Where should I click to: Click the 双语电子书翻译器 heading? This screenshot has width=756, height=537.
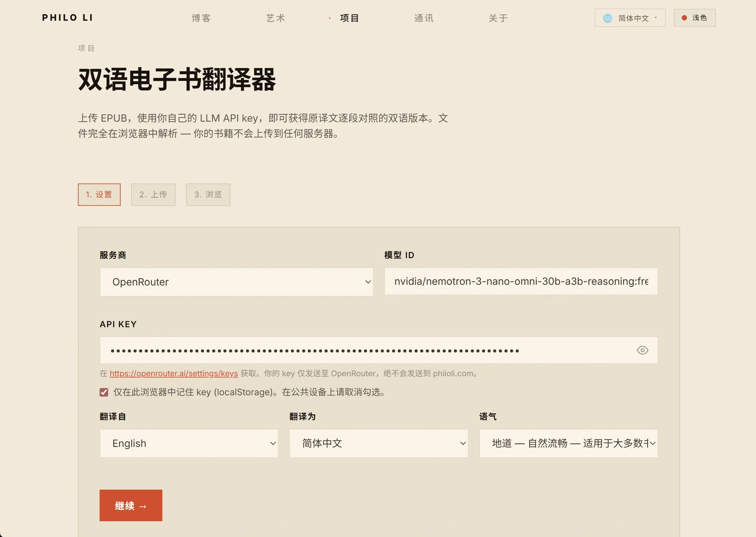(x=177, y=79)
